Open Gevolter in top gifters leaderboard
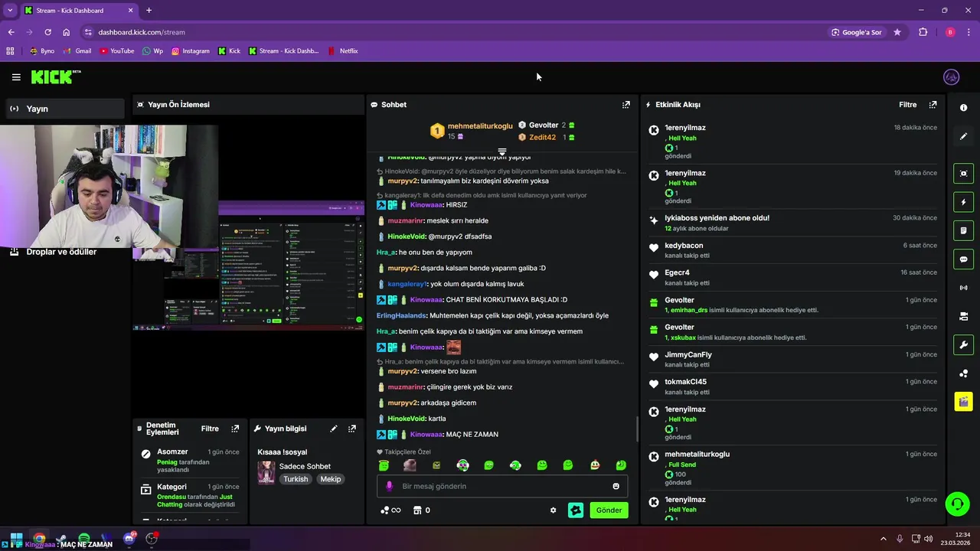The width and height of the screenshot is (980, 551). point(544,126)
